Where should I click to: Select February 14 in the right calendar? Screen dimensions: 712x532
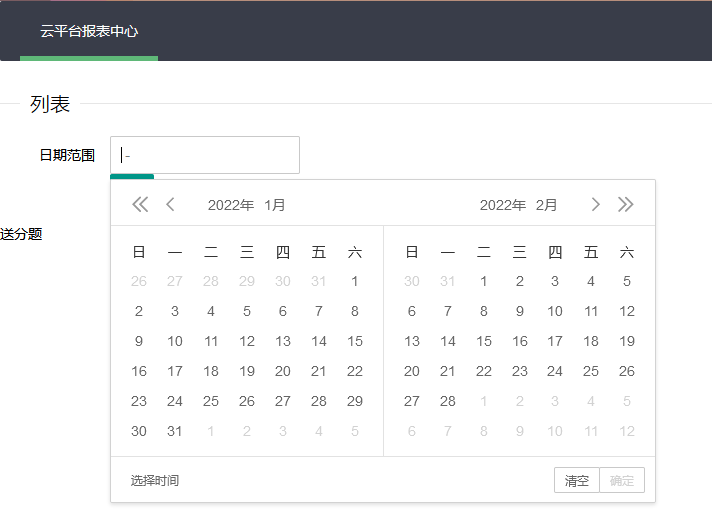[448, 341]
